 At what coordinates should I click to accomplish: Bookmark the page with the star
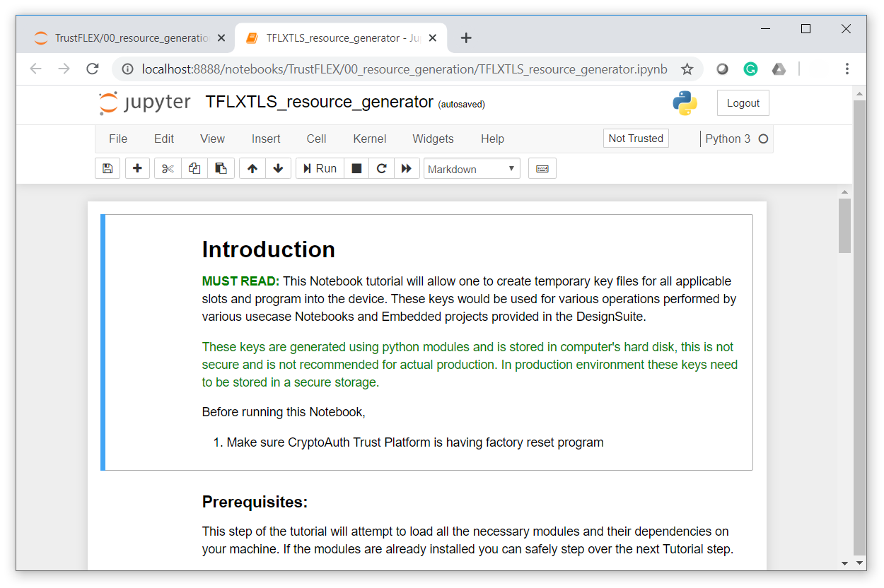pyautogui.click(x=687, y=69)
